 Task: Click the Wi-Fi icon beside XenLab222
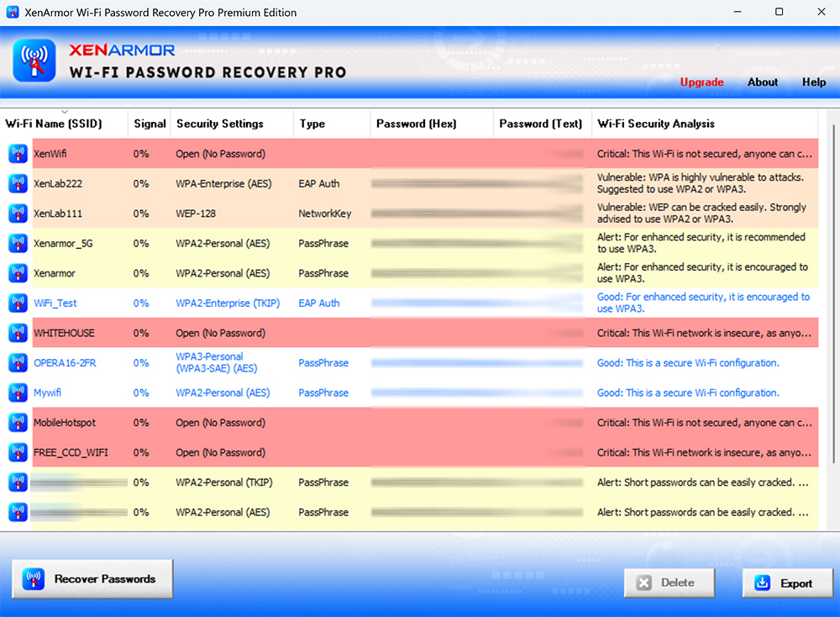tap(18, 184)
